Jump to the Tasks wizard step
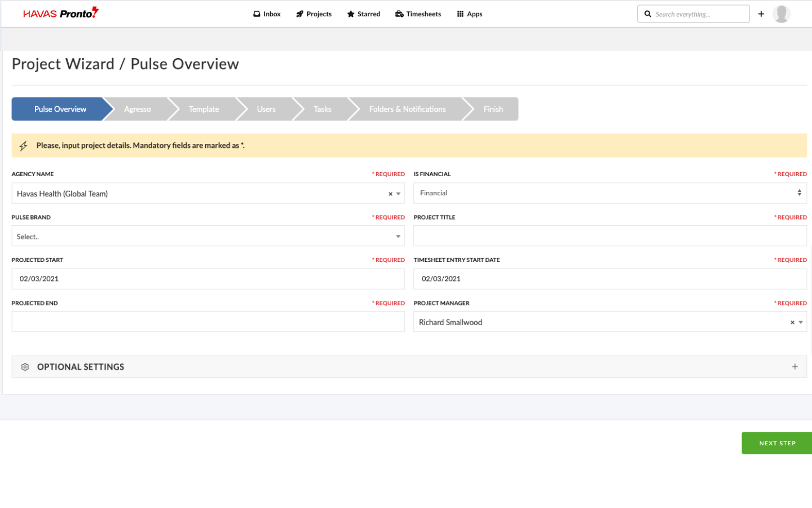Screen dimensions: 812x508 [323, 109]
